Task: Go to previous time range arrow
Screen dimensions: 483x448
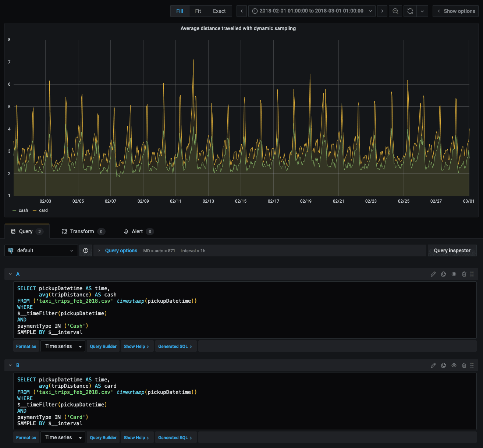Action: tap(242, 11)
